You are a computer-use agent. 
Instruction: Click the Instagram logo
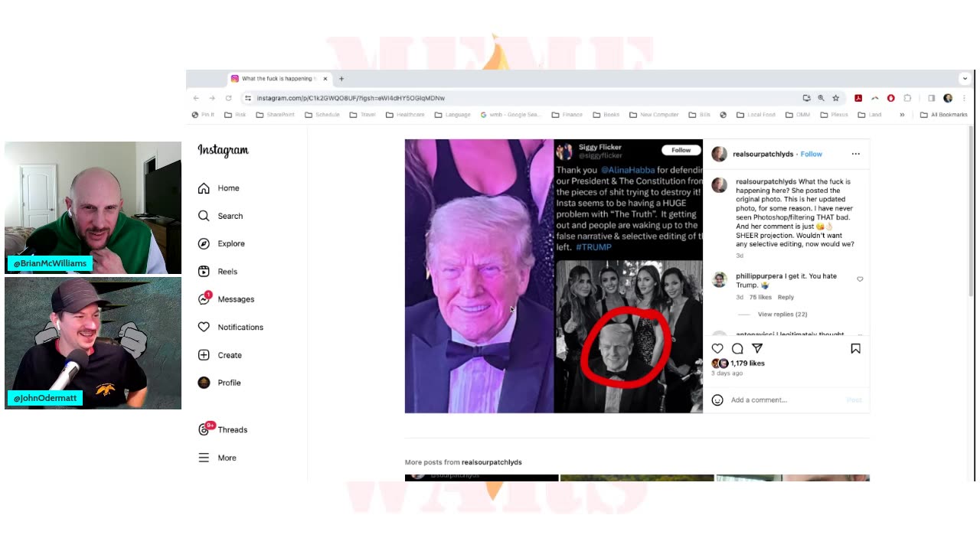point(223,150)
